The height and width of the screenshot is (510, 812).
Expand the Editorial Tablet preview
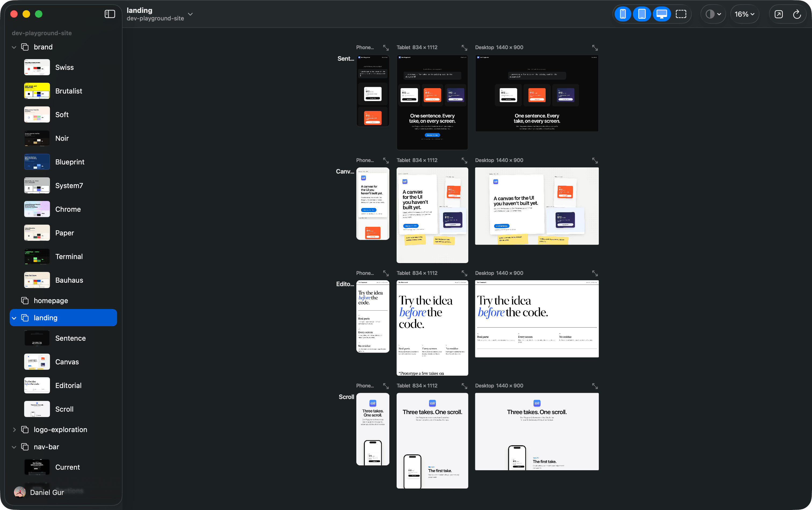pos(464,273)
